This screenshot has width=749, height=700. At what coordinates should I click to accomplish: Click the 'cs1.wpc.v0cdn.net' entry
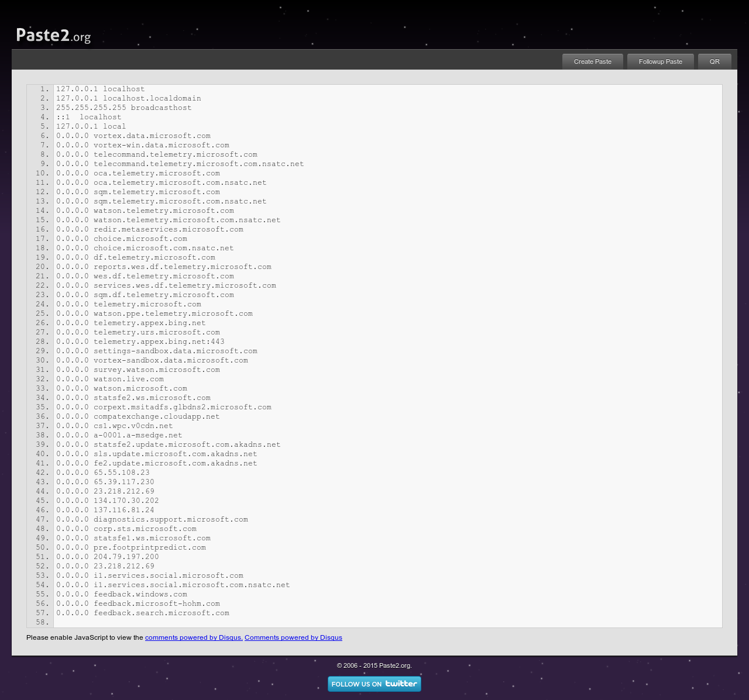(x=133, y=426)
